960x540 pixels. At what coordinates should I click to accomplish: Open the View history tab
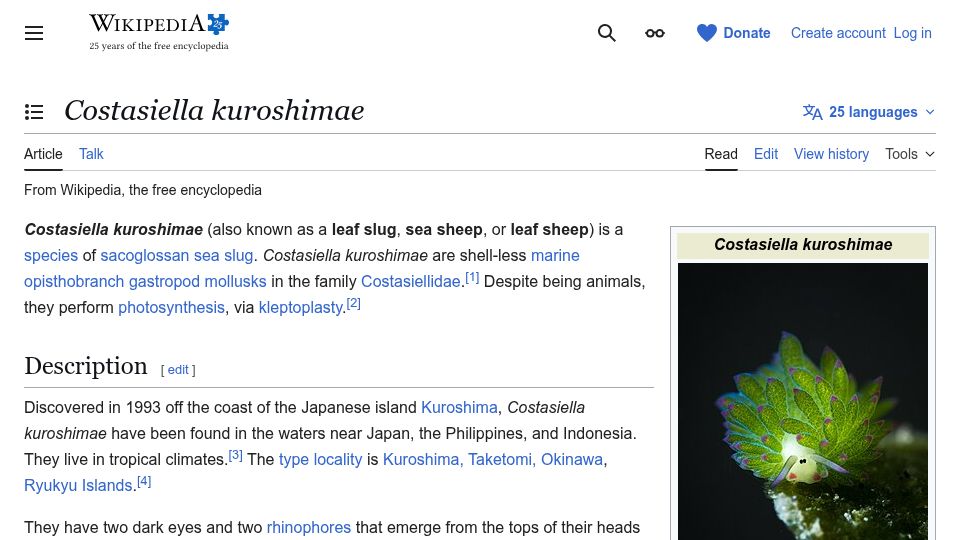(831, 154)
